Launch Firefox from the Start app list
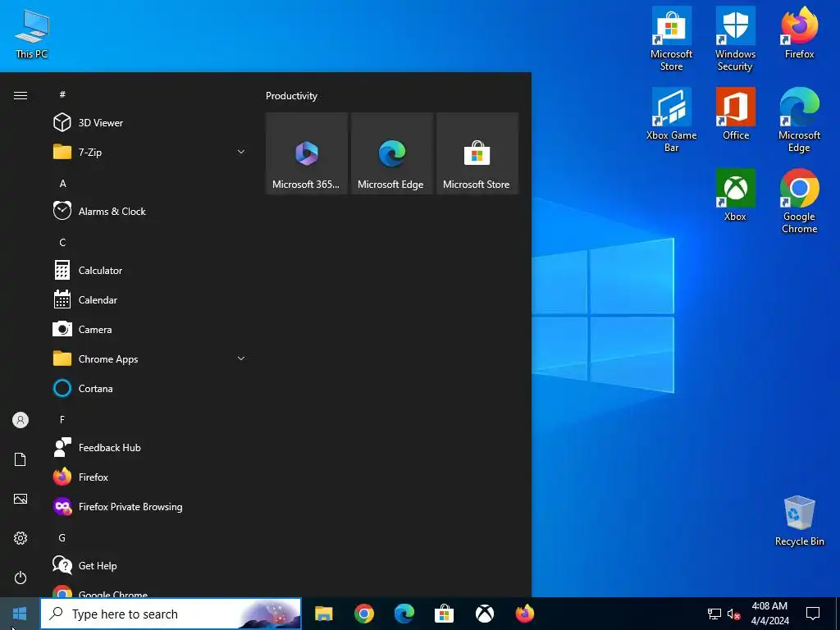 [x=150, y=477]
